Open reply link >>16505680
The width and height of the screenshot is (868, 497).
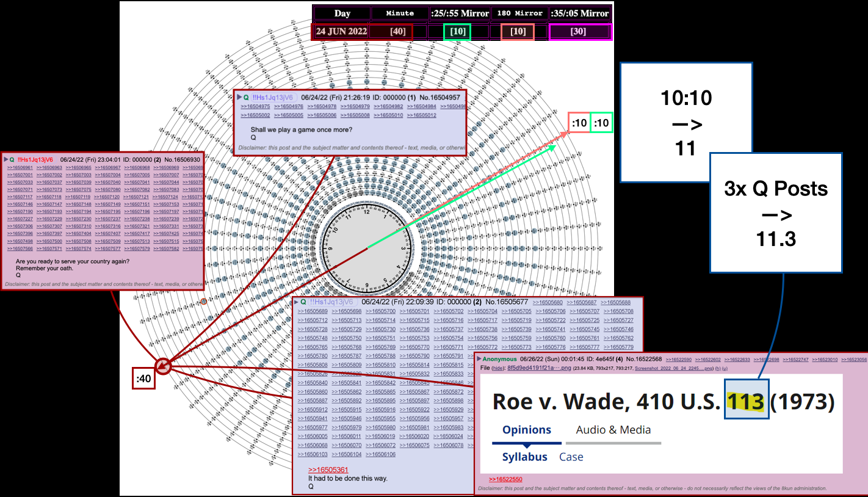click(548, 302)
